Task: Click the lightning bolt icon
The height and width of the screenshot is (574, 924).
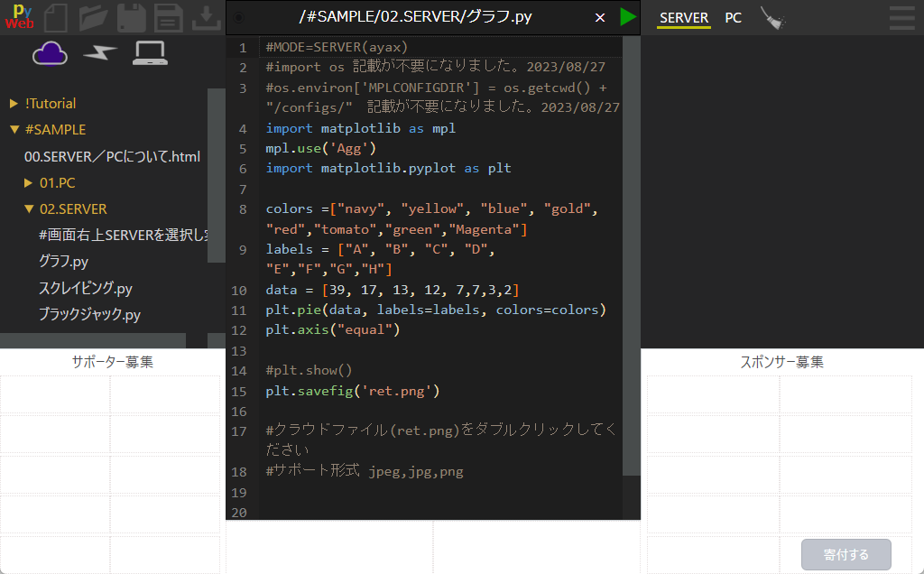Action: coord(99,54)
